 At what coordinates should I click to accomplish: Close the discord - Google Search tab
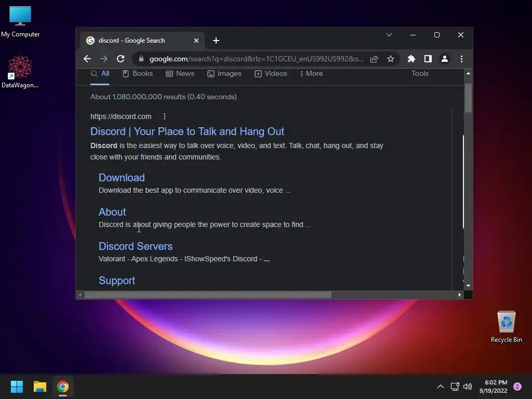pyautogui.click(x=196, y=41)
